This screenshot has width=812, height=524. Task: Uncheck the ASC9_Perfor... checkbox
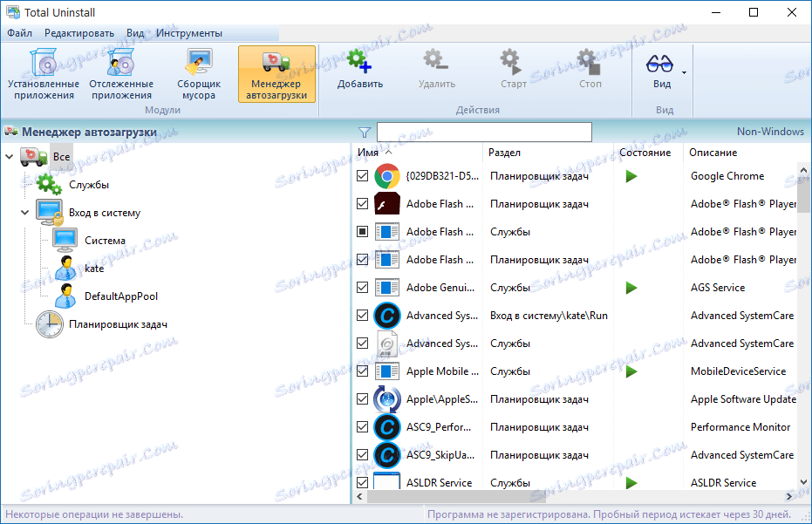tap(363, 427)
